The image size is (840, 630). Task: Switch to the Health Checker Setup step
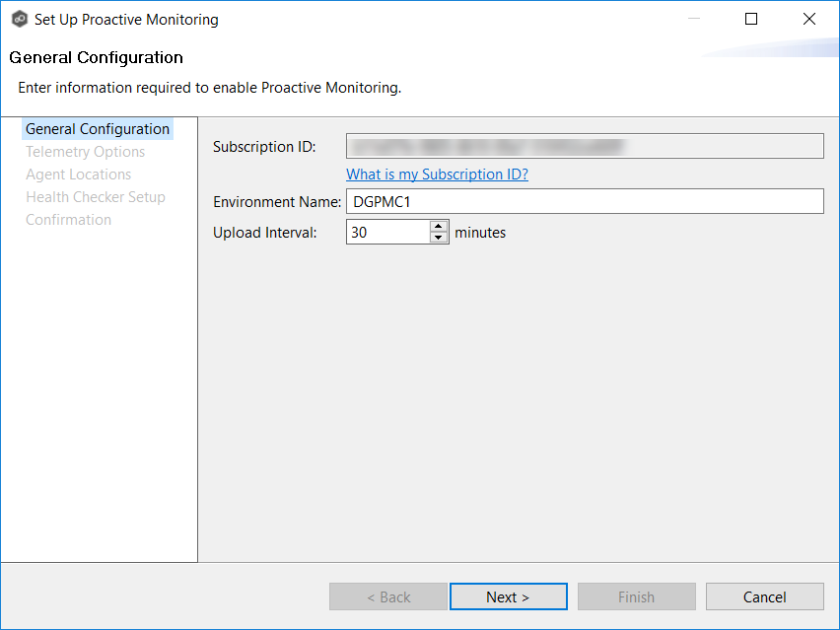[x=96, y=197]
